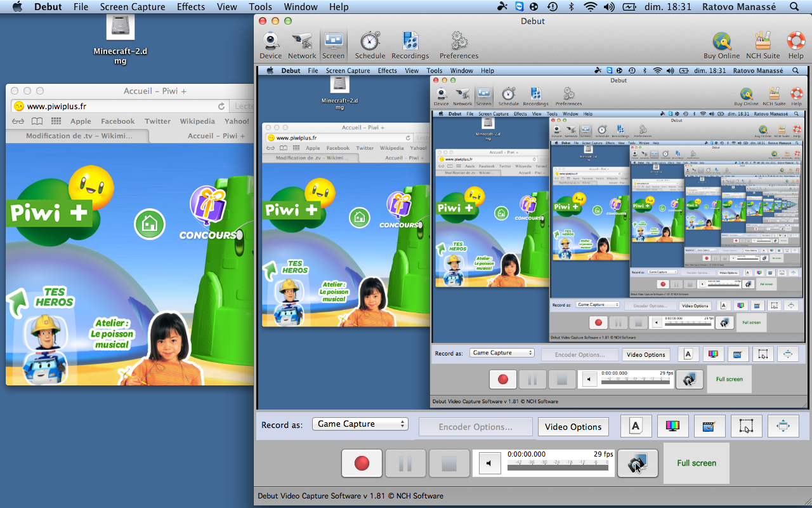Reload the page in Safari
Image resolution: width=812 pixels, height=508 pixels.
click(221, 106)
